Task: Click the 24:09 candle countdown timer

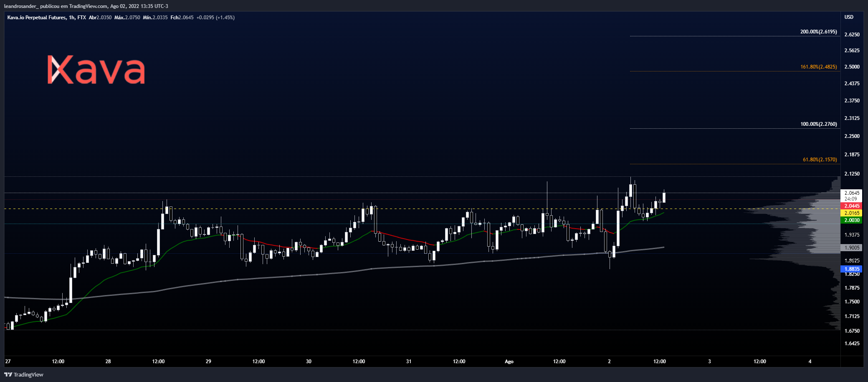Action: tap(851, 199)
